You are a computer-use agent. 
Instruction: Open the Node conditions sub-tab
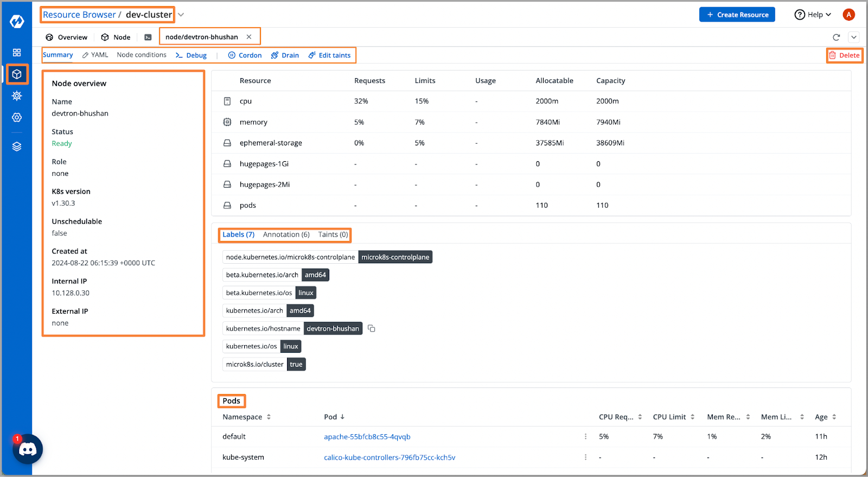[x=142, y=55]
